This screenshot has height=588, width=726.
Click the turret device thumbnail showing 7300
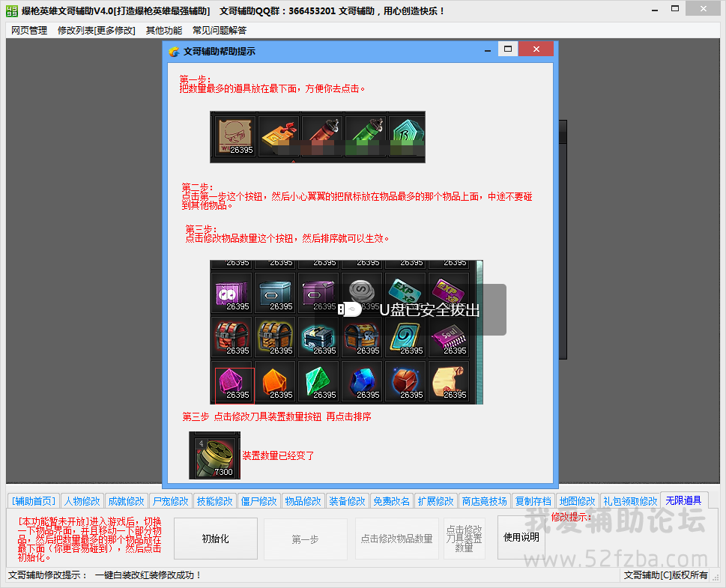[x=215, y=455]
